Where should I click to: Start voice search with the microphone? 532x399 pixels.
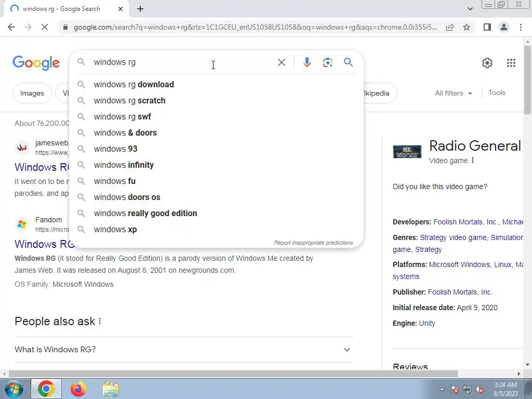tap(307, 62)
